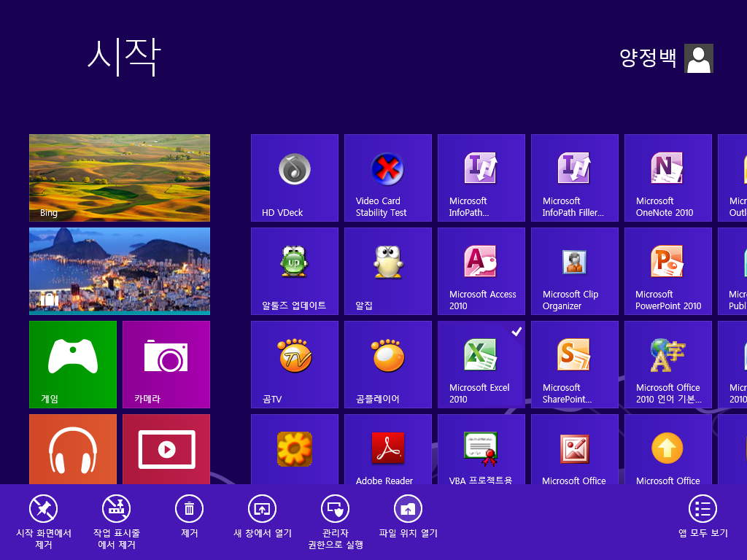Open Microsoft Office upload arrow tile

pos(668,449)
